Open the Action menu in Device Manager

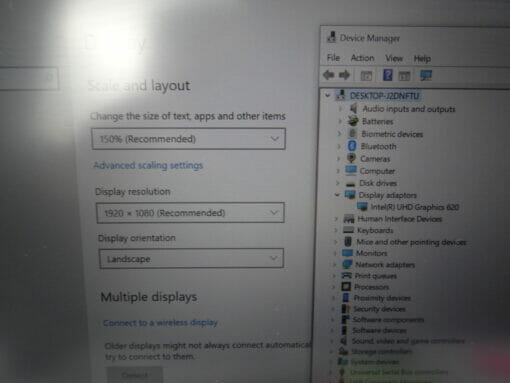(x=362, y=58)
